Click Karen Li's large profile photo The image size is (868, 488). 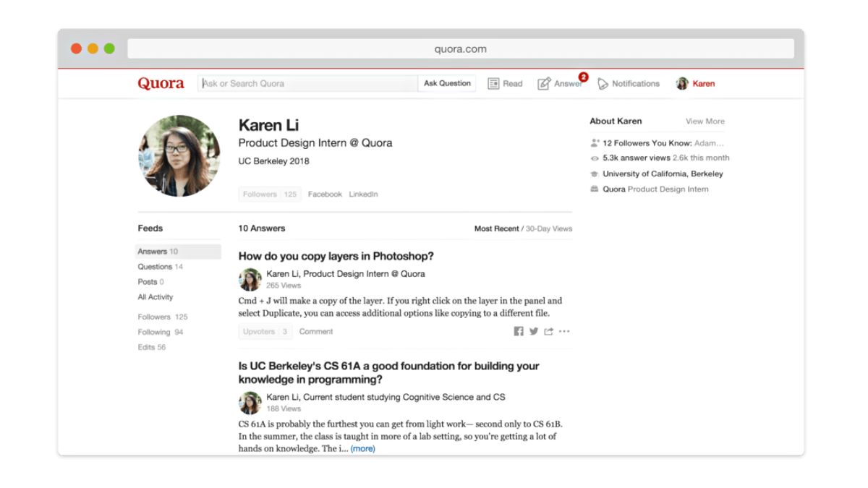[x=179, y=155]
